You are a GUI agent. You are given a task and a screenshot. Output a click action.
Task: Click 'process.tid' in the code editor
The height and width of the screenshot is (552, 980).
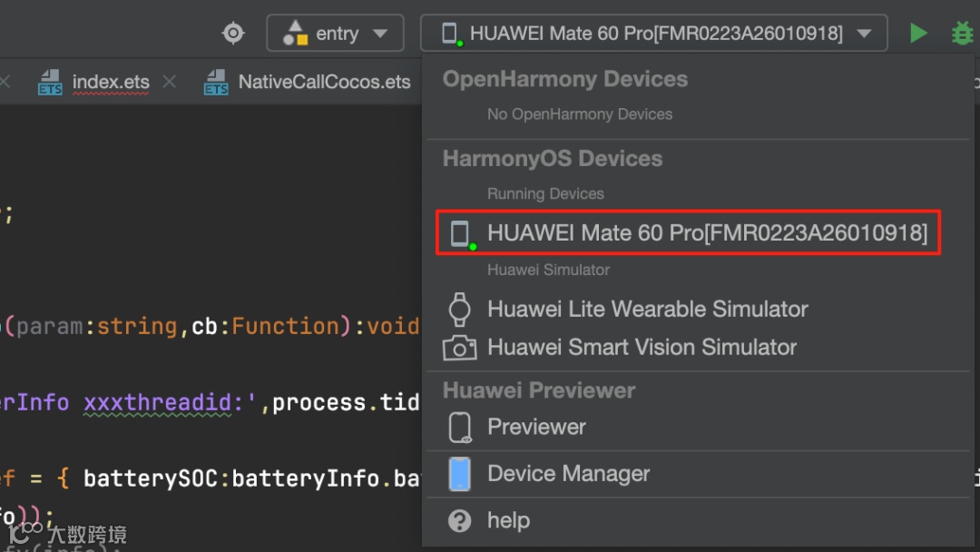346,402
